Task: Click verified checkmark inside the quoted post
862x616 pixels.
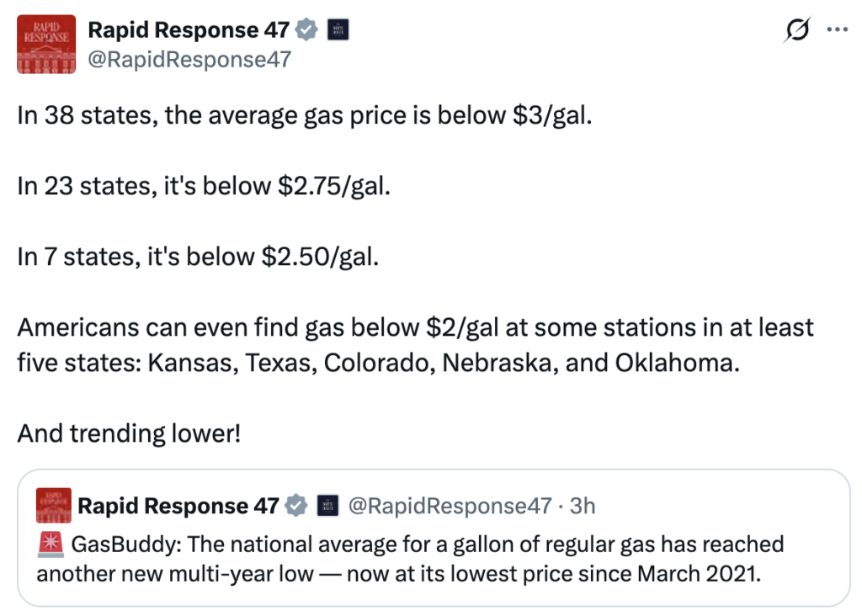Action: tap(296, 506)
